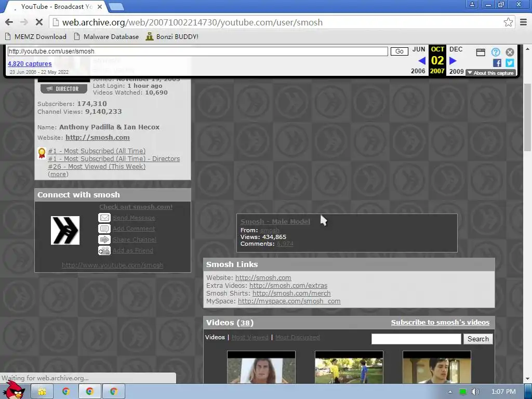Screen dimensions: 532x399
Task: Click the Add as Friend link
Action: 132,250
